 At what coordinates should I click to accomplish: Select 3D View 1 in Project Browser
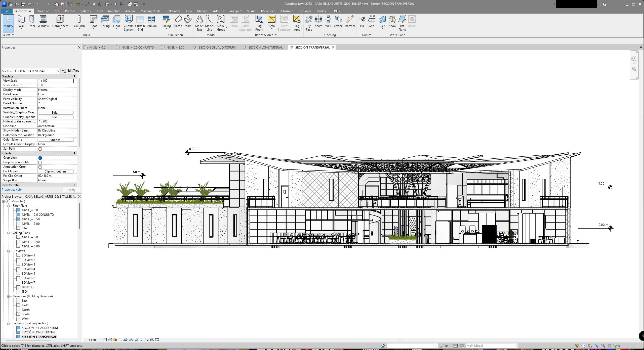point(28,255)
